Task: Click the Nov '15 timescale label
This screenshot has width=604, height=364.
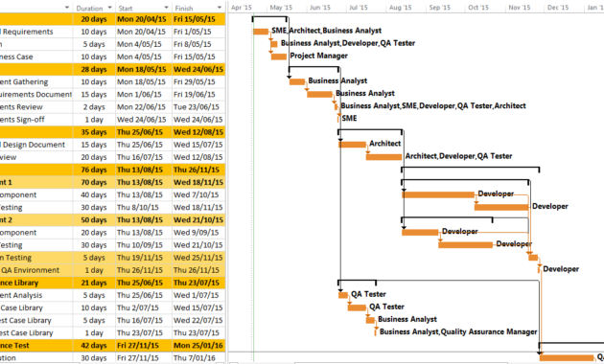Action: pyautogui.click(x=520, y=8)
